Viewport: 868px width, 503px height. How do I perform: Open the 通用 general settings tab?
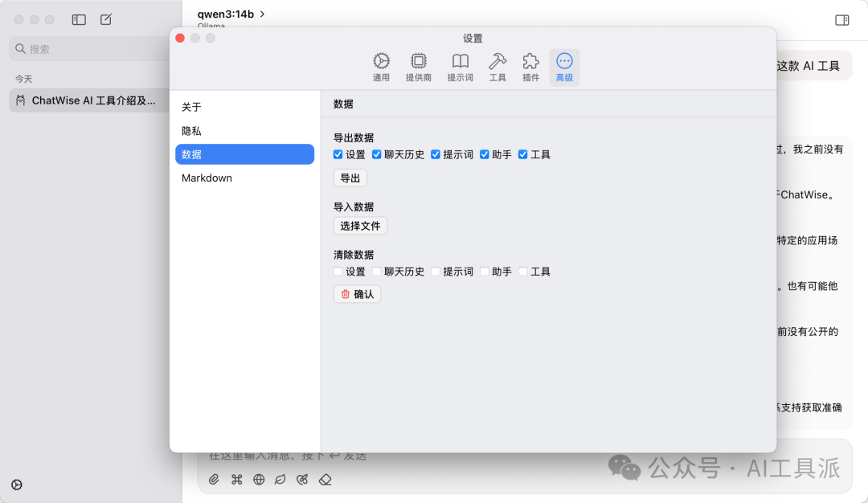tap(381, 67)
